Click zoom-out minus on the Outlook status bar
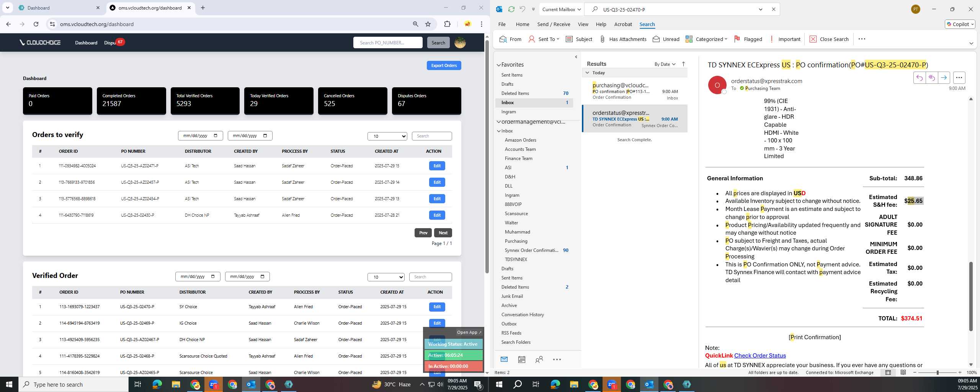Viewport: 980px width, 392px height. point(915,372)
